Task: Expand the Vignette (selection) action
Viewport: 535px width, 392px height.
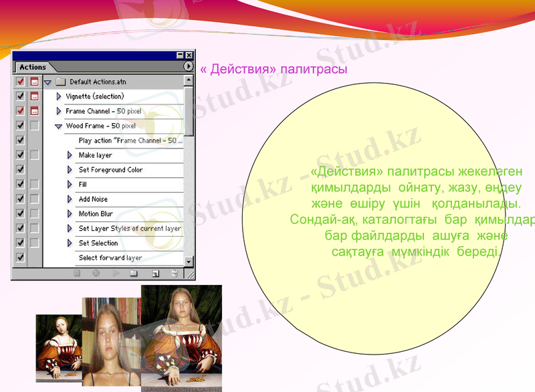Action: (x=58, y=96)
